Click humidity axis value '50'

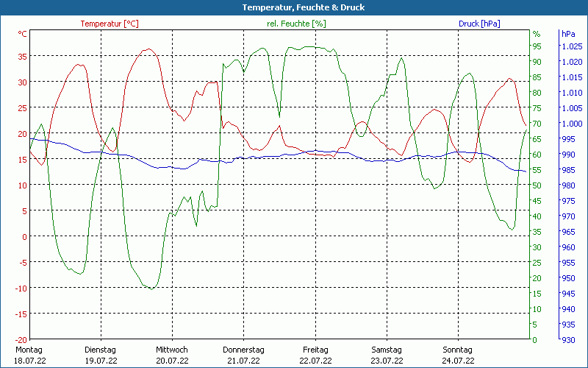click(537, 185)
